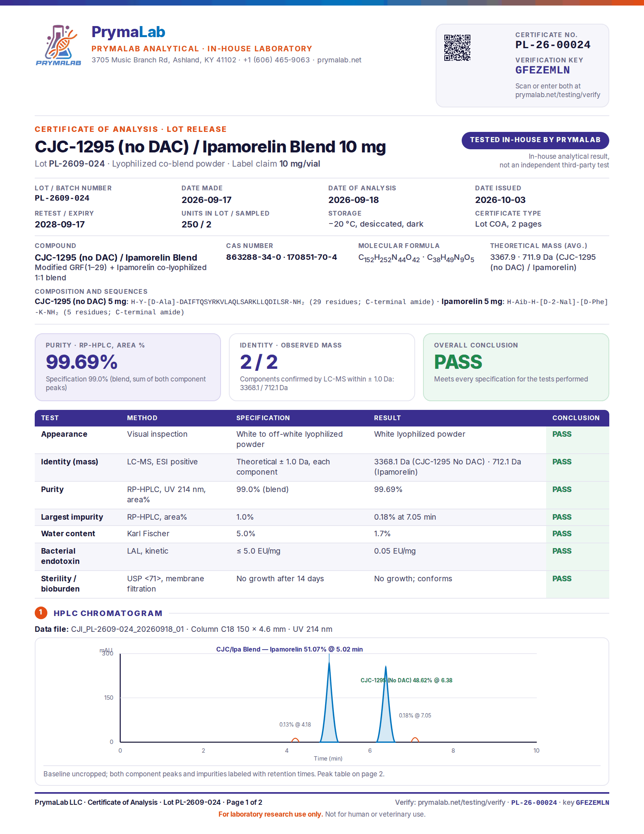This screenshot has width=644, height=834.
Task: Click the CJC-1295 / Ipamorelin Blend 10 mg title
Action: click(210, 147)
